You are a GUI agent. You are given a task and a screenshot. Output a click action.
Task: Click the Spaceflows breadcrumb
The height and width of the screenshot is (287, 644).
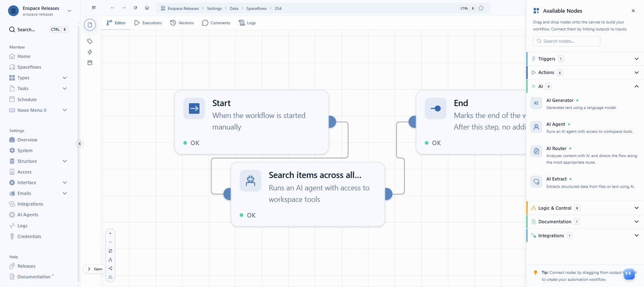[256, 8]
